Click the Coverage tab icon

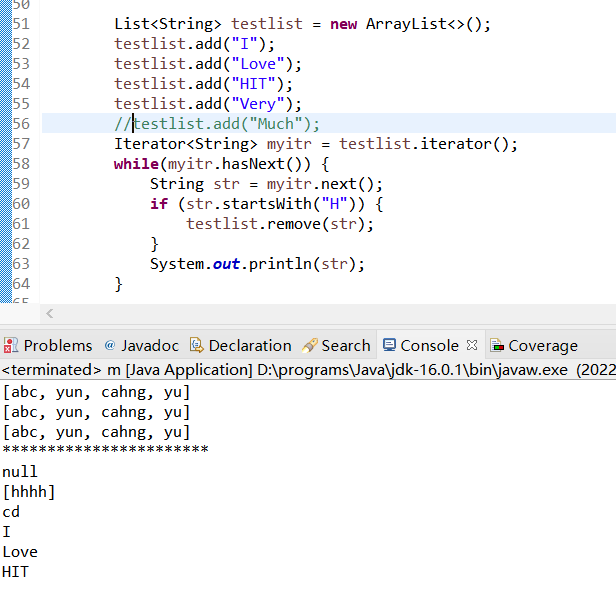click(x=497, y=346)
